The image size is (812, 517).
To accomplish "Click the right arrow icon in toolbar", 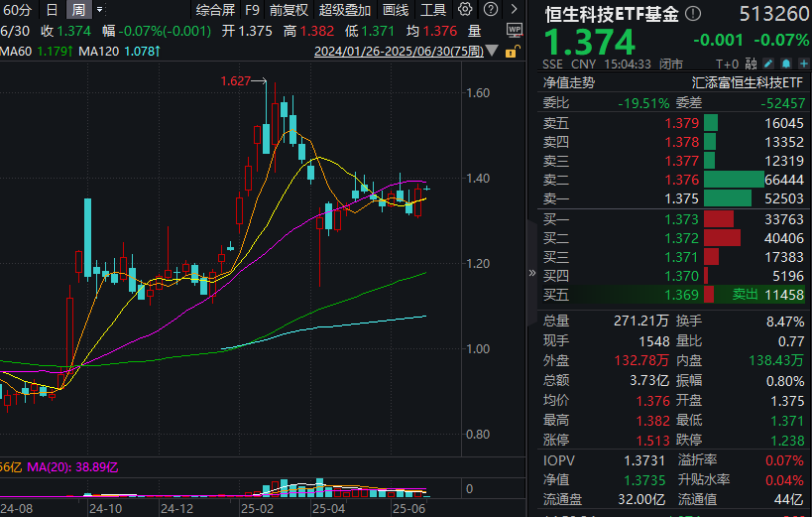I will pos(514,10).
